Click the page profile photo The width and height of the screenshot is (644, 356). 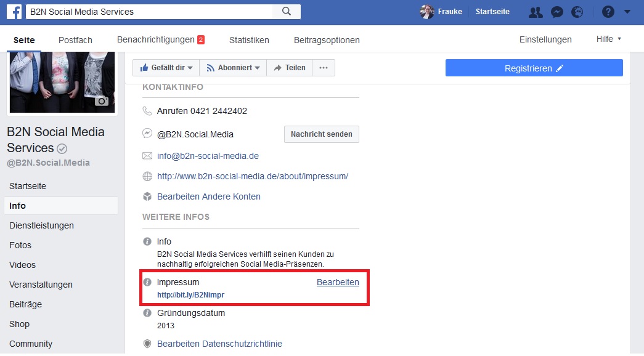coord(62,82)
